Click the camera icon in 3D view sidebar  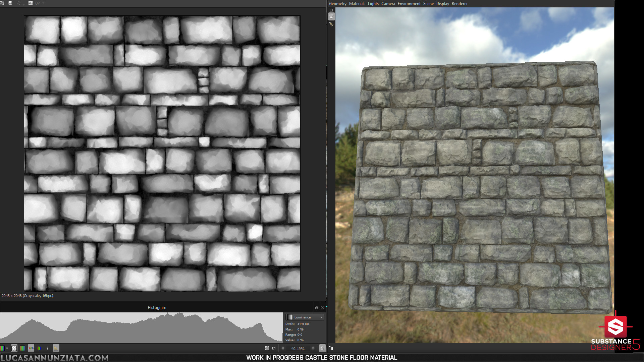(331, 16)
